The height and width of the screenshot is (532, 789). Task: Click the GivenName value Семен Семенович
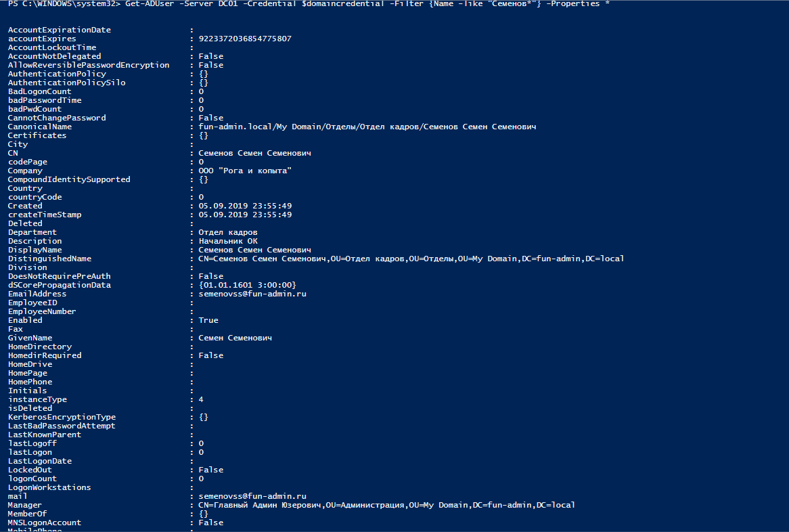[x=235, y=338]
